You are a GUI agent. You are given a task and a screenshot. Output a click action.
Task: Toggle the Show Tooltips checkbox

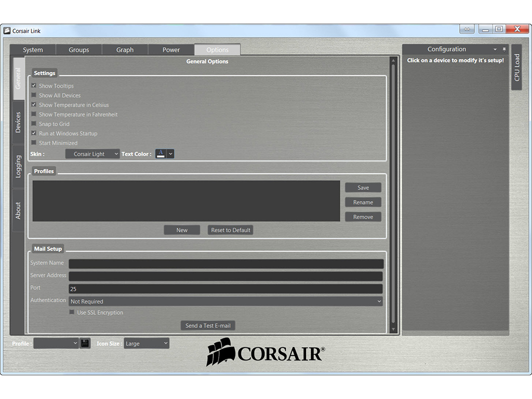pyautogui.click(x=34, y=86)
